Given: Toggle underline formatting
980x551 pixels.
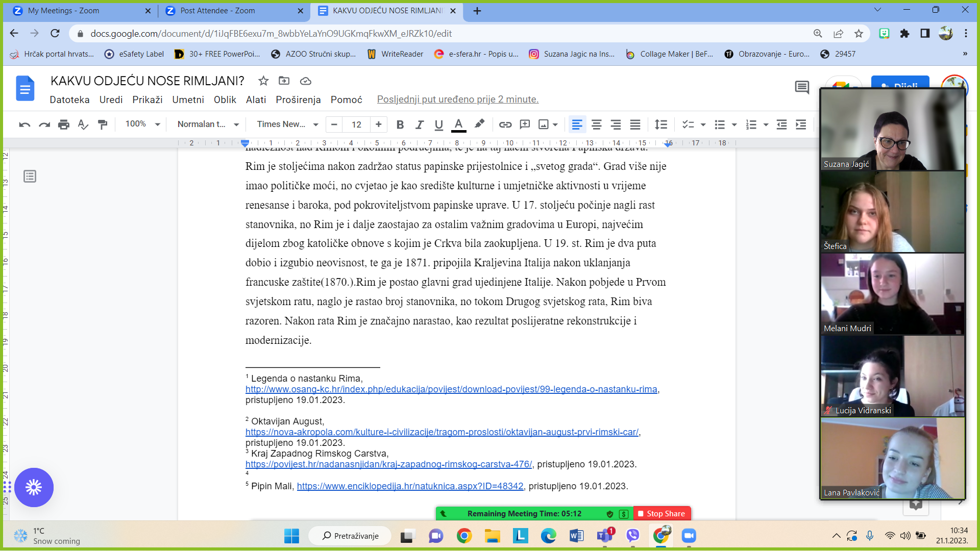Looking at the screenshot, I should pos(438,124).
